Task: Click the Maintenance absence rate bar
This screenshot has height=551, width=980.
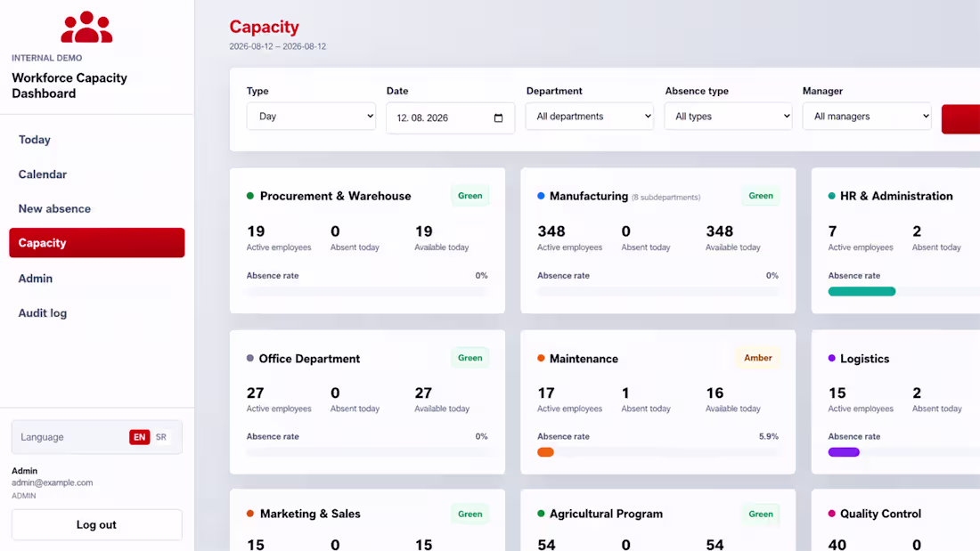Action: pos(658,452)
